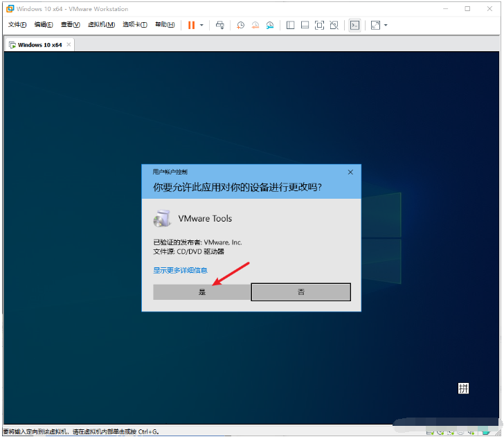
Task: Switch to Unity mode
Action: tap(334, 25)
